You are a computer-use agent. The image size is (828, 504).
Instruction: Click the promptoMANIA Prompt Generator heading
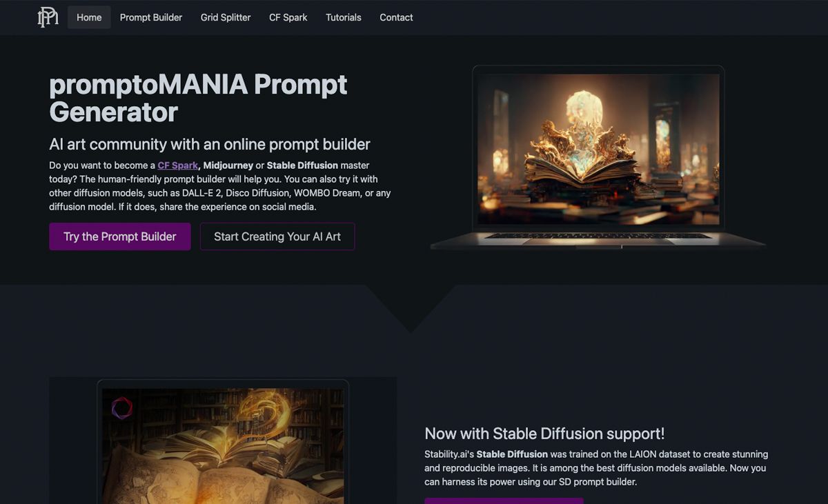(199, 98)
